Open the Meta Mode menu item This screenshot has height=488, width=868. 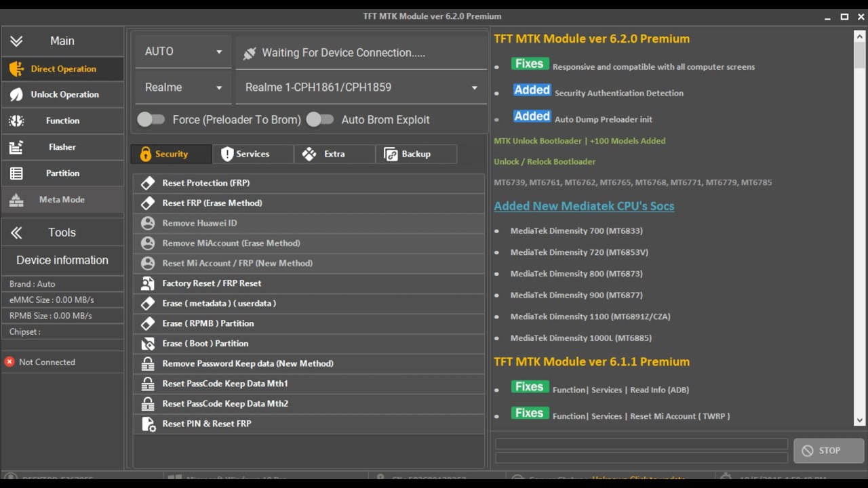[62, 200]
